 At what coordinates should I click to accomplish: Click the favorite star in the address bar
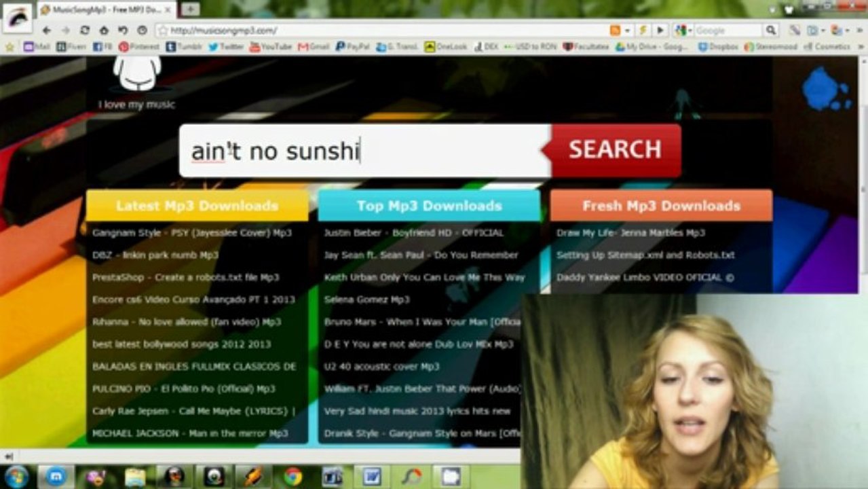(x=163, y=31)
